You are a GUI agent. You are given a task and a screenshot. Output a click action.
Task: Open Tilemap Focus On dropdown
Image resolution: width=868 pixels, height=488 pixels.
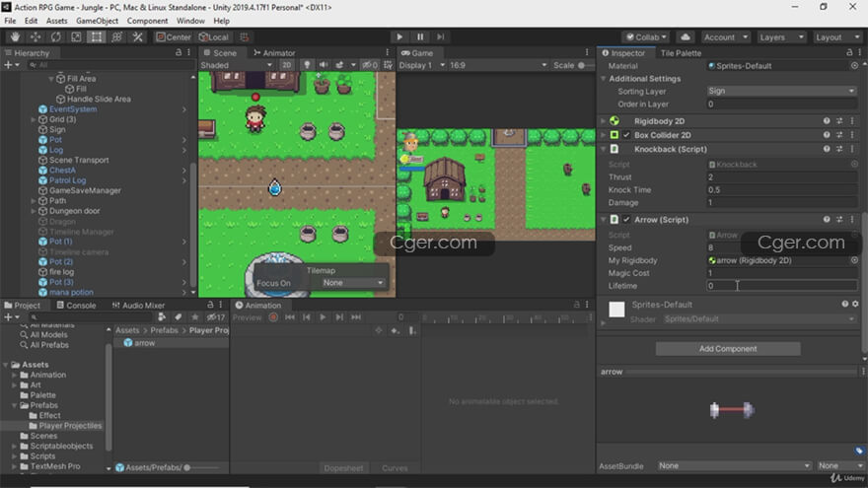pyautogui.click(x=353, y=283)
